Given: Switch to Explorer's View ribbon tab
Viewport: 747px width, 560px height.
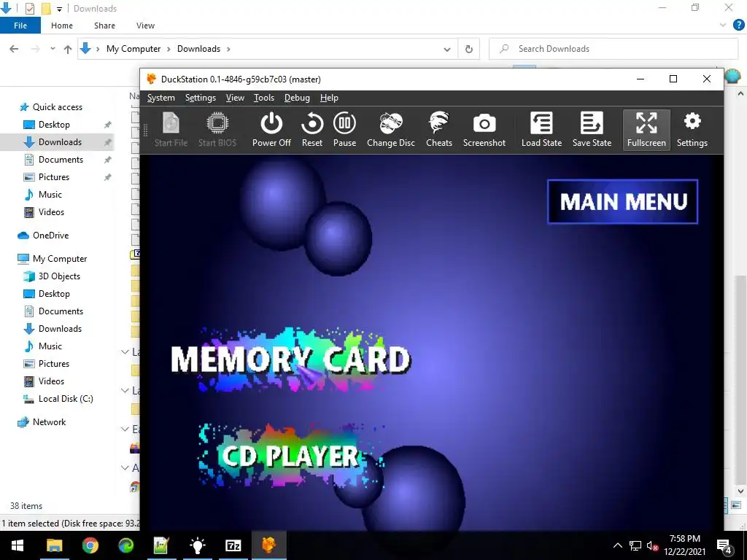Looking at the screenshot, I should 145,26.
